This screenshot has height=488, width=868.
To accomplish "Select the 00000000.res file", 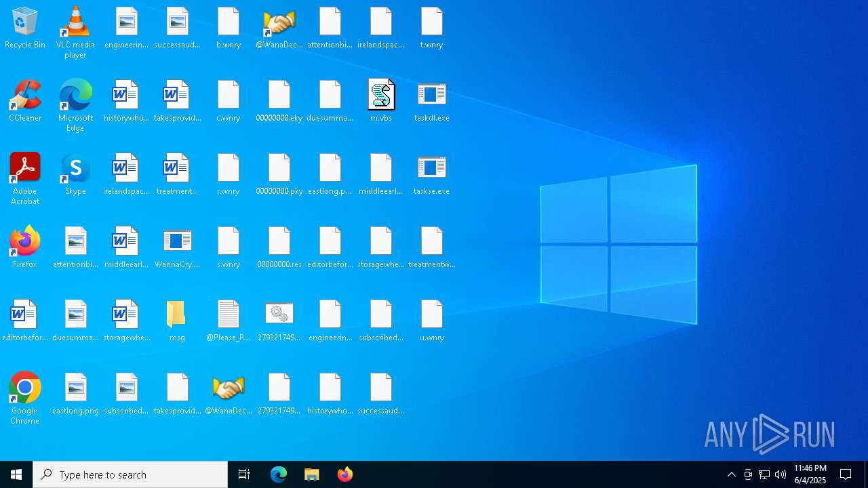I will [x=279, y=248].
